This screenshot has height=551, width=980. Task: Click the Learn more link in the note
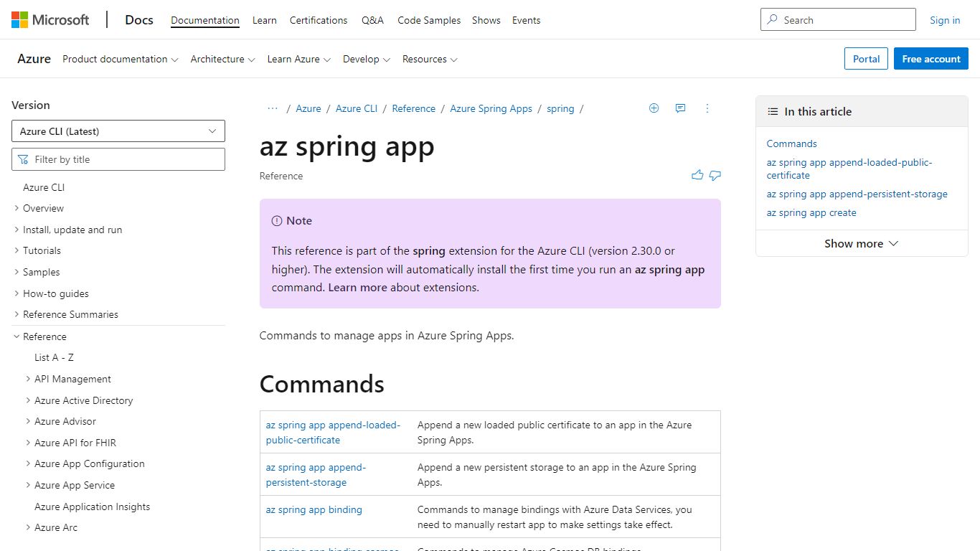(357, 288)
